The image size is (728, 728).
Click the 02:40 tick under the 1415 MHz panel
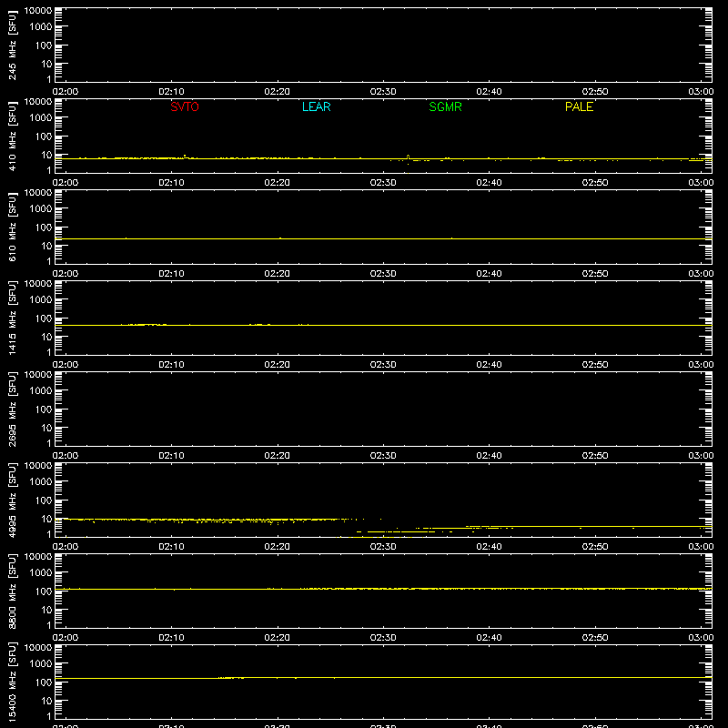click(x=489, y=365)
